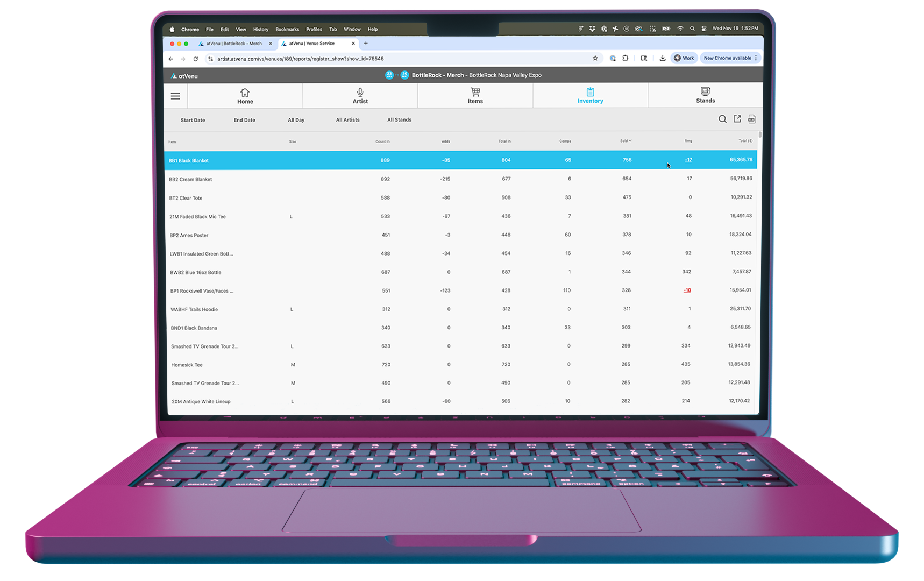
Task: Switch to the Artist section
Action: point(360,96)
